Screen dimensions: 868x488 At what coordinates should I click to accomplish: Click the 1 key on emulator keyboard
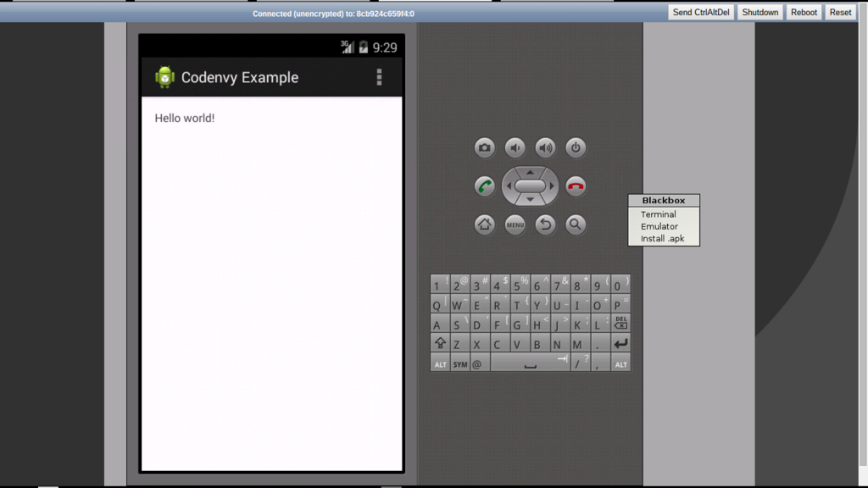click(440, 285)
